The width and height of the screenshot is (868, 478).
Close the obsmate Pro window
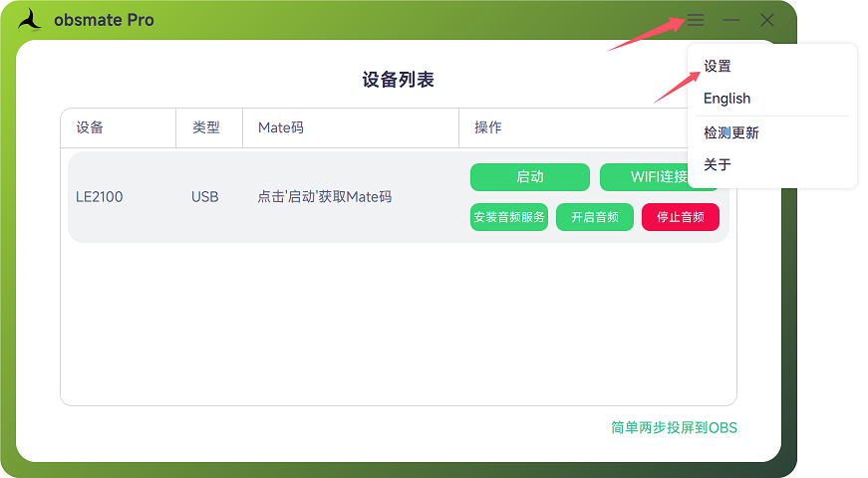click(x=767, y=21)
